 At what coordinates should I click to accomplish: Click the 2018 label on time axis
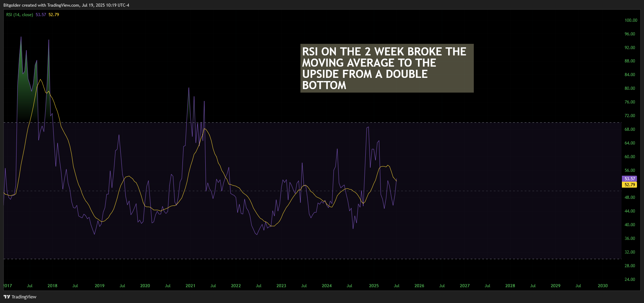[52, 286]
